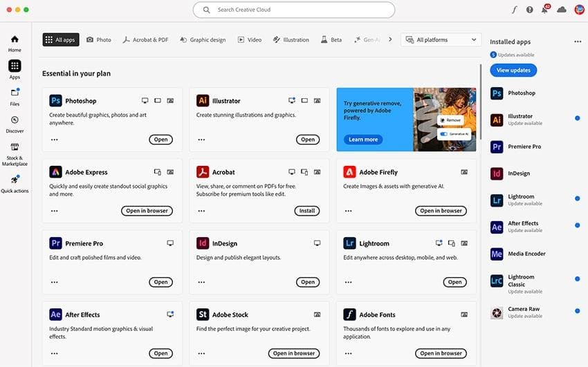Click the Adobe Stock card icon
Viewport: 588px width, 367px height.
coord(203,314)
